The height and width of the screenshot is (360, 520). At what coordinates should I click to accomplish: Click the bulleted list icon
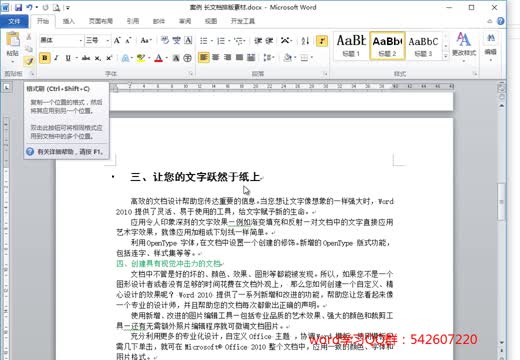(203, 41)
